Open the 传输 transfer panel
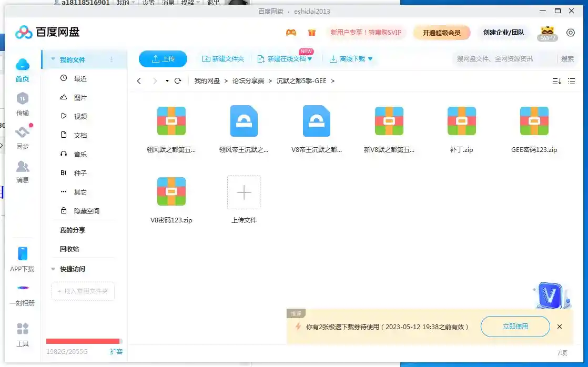 [23, 104]
